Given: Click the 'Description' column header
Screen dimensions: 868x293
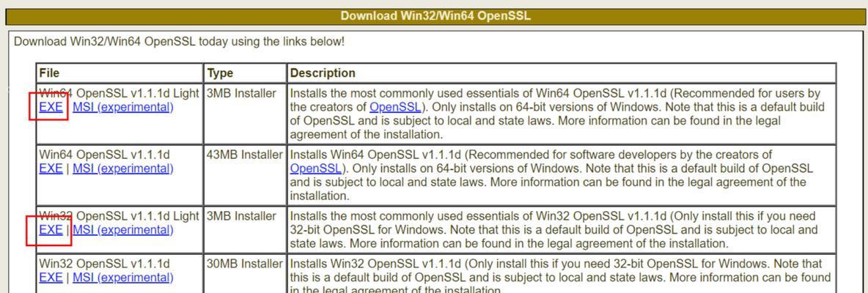Looking at the screenshot, I should tap(562, 73).
